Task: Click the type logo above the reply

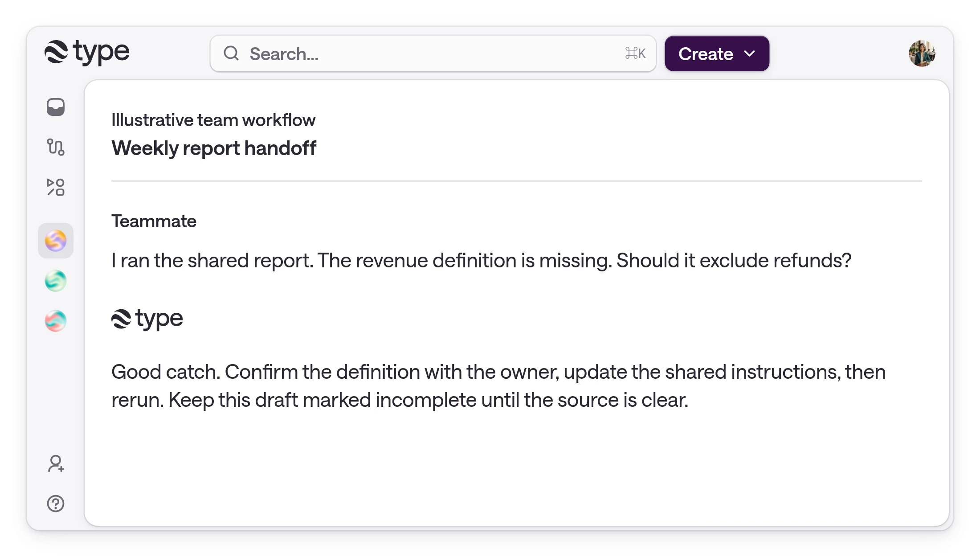Action: [x=147, y=319]
